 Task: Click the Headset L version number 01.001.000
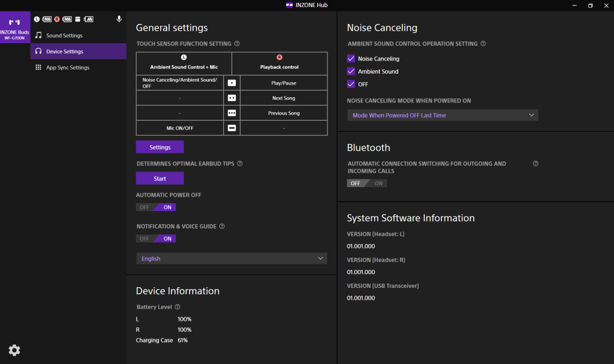pos(360,246)
